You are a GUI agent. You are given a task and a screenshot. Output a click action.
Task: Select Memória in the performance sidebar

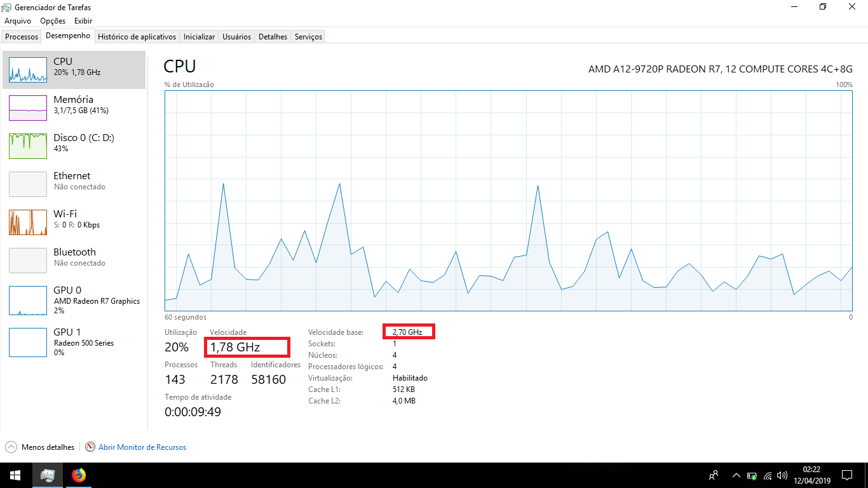coord(74,108)
